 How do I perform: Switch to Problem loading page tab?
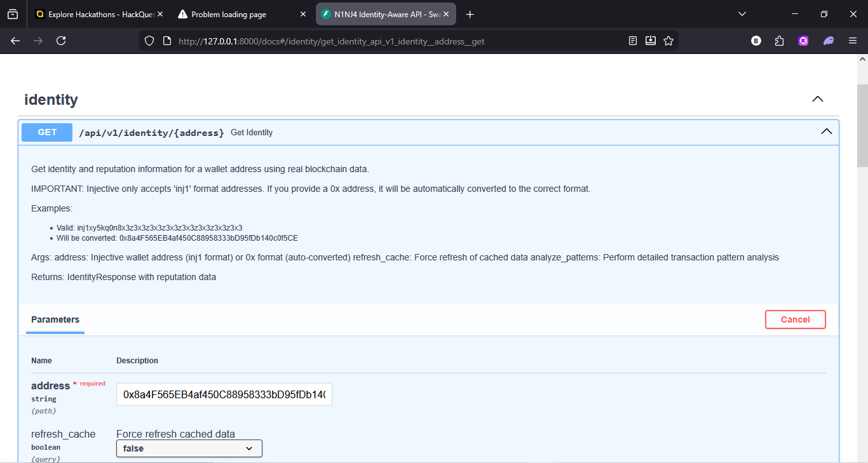[x=235, y=14]
